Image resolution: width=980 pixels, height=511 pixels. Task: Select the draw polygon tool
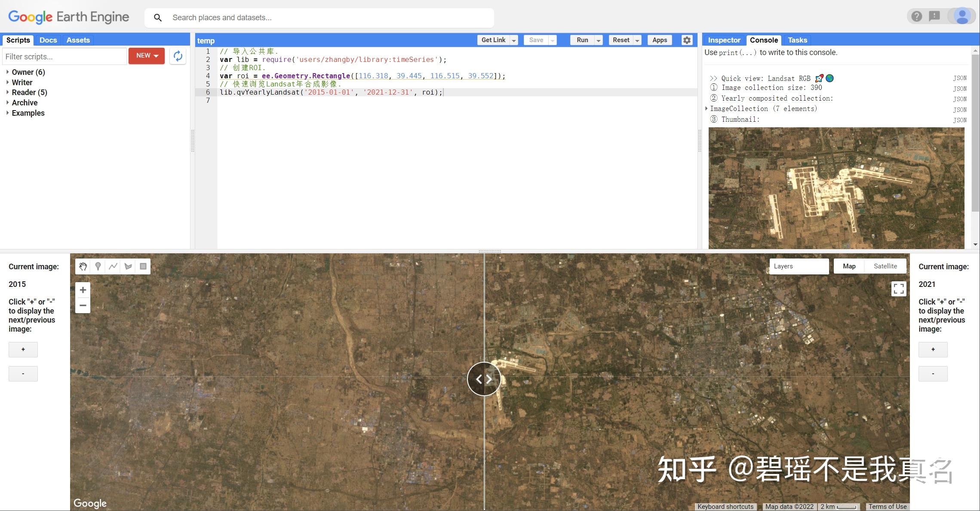pos(128,266)
